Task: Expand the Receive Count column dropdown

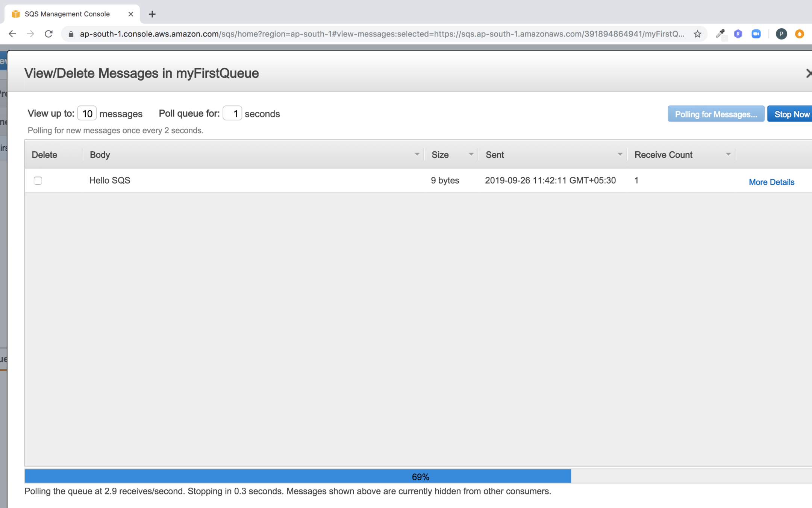Action: pos(728,154)
